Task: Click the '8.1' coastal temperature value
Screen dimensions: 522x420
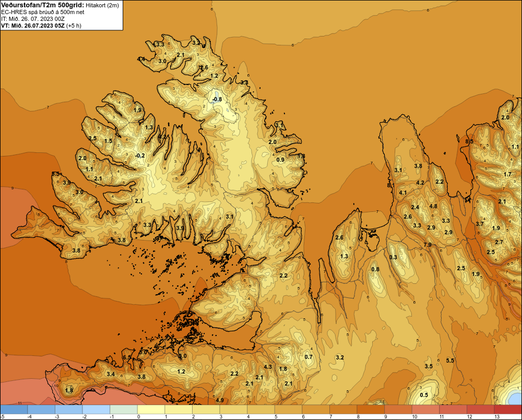Action: click(x=390, y=185)
